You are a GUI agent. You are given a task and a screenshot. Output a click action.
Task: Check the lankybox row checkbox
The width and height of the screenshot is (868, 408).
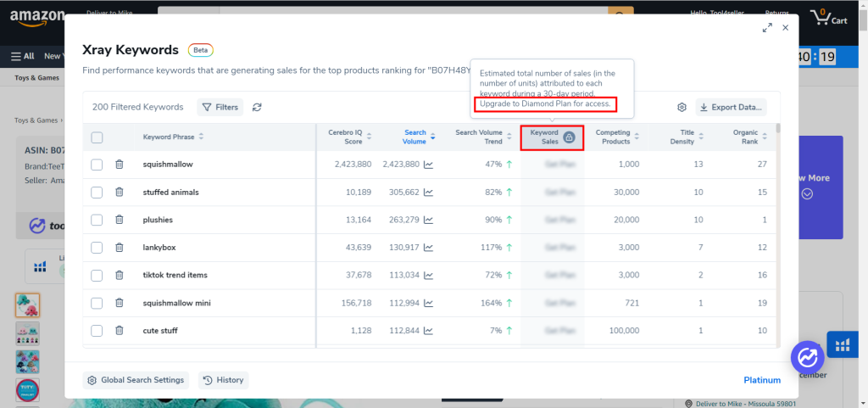pos(97,248)
